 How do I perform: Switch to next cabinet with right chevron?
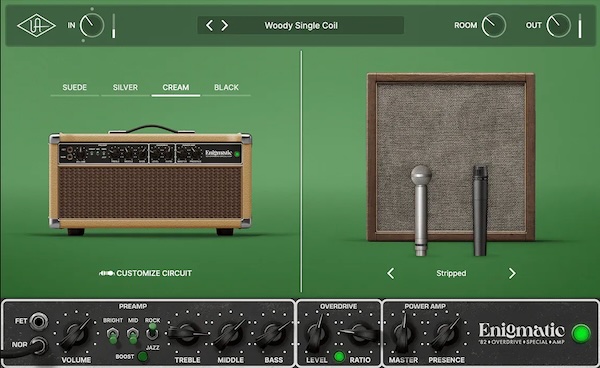[x=512, y=273]
